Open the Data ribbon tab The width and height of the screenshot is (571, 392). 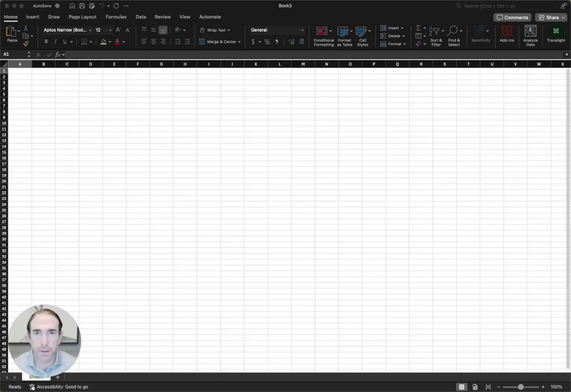tap(141, 17)
